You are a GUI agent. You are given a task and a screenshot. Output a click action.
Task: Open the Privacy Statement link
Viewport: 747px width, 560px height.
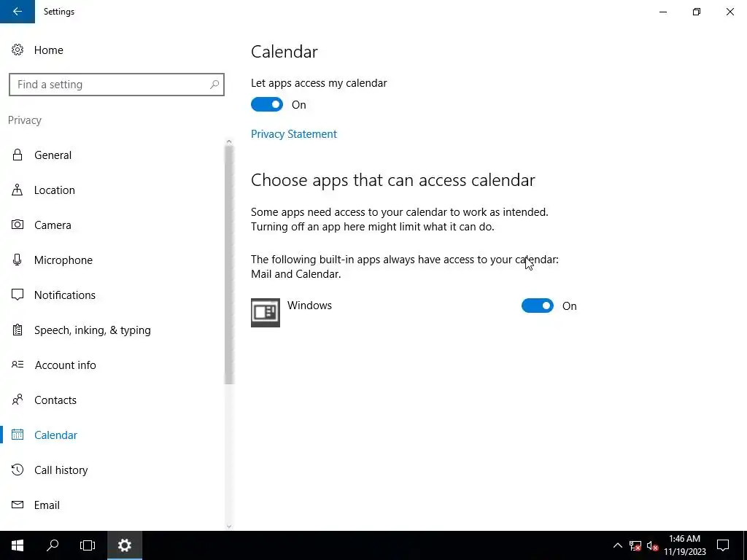pyautogui.click(x=294, y=134)
